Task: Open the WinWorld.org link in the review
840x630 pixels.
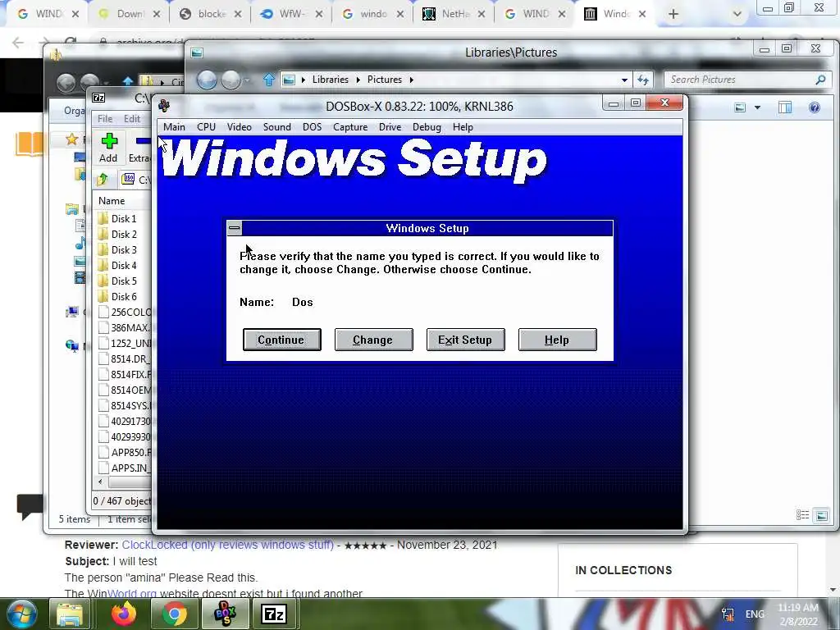Action: 132,593
